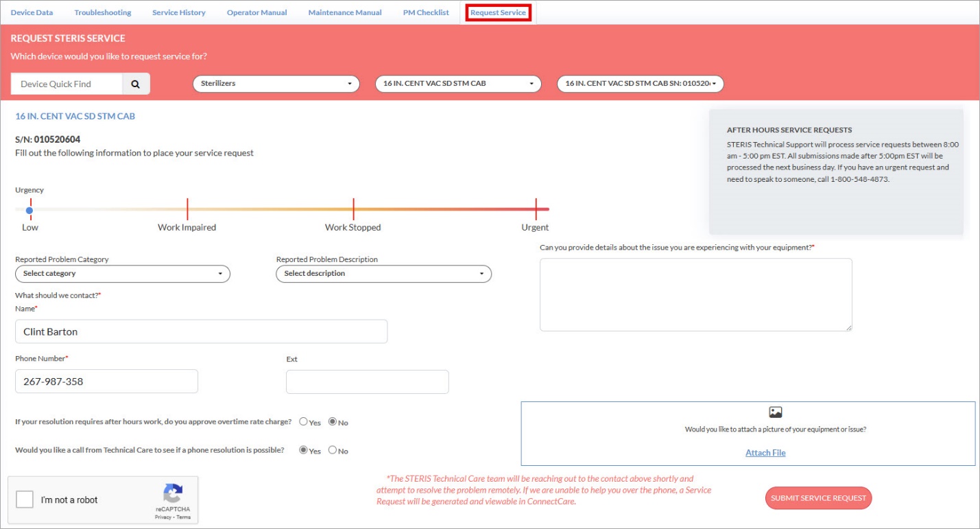Click the blue urgency slider handle at Low
The width and height of the screenshot is (980, 529).
[29, 210]
